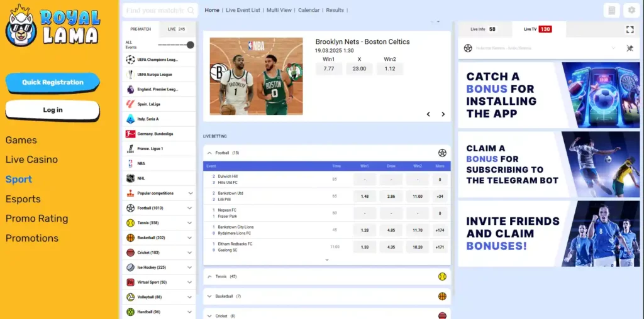The image size is (644, 319).
Task: Open Live Event List menu
Action: pyautogui.click(x=243, y=10)
